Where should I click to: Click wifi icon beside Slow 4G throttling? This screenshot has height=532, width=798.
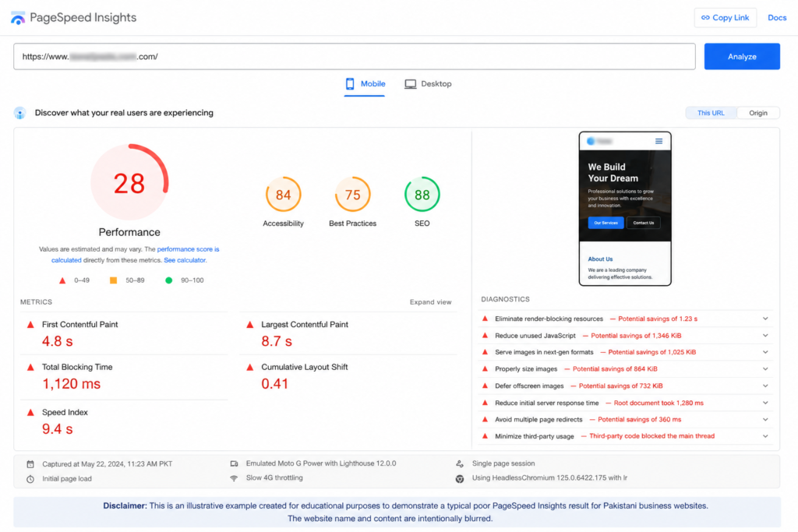[234, 478]
